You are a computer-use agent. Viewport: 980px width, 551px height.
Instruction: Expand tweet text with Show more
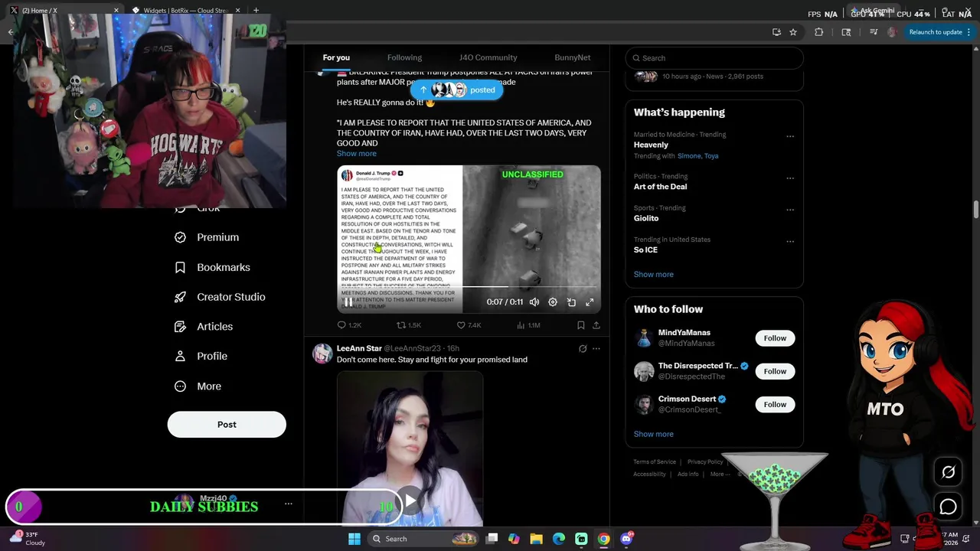(x=356, y=154)
